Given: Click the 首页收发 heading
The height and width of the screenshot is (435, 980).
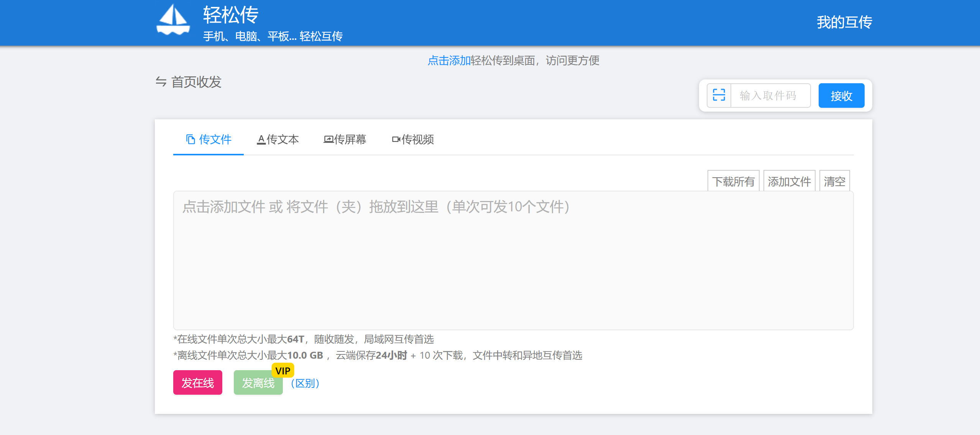Looking at the screenshot, I should tap(196, 82).
